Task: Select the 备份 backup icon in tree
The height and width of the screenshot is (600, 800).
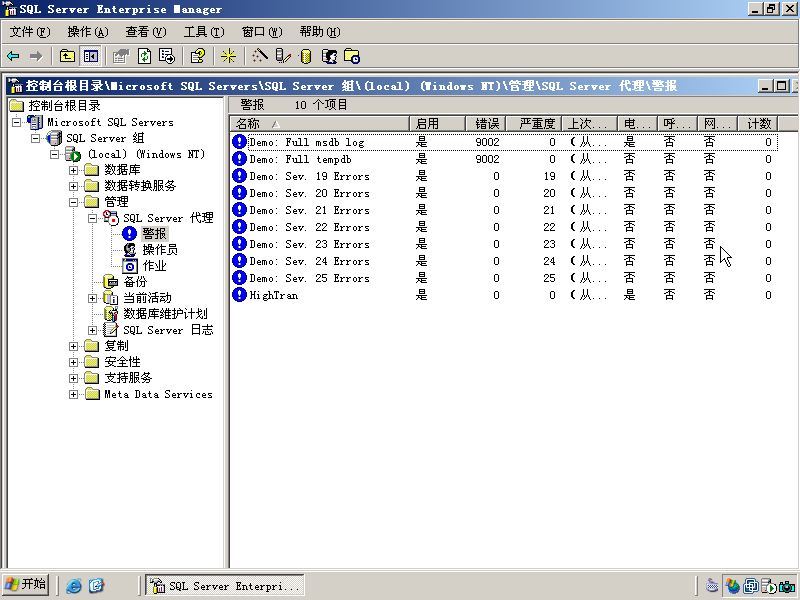Action: [x=111, y=282]
